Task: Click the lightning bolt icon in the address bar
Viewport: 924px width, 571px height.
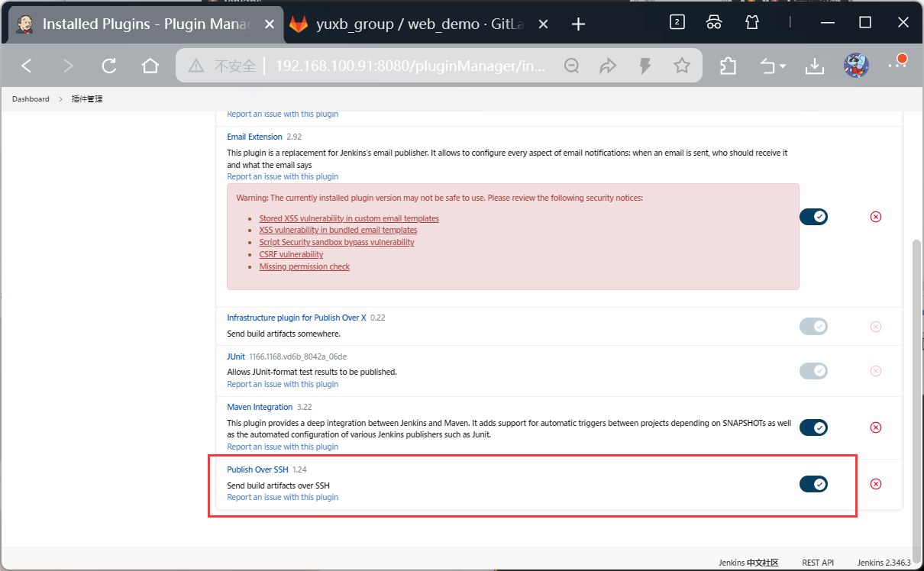Action: tap(645, 66)
